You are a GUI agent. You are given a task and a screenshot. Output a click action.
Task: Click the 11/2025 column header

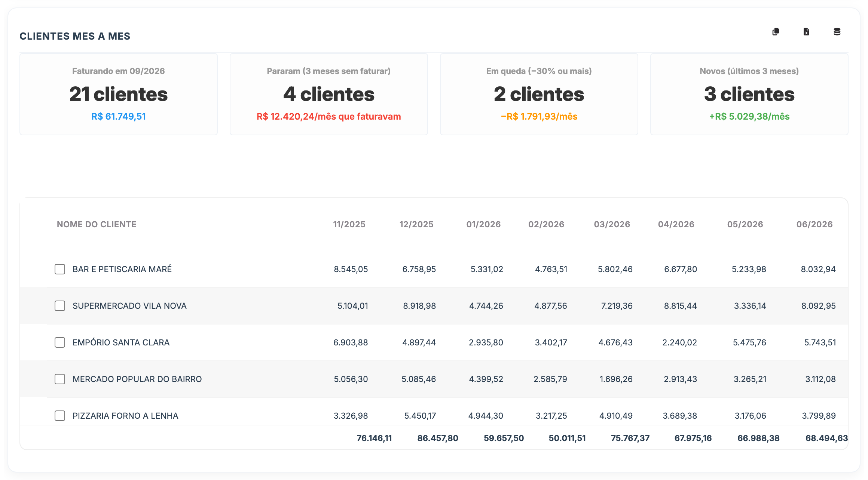click(349, 224)
